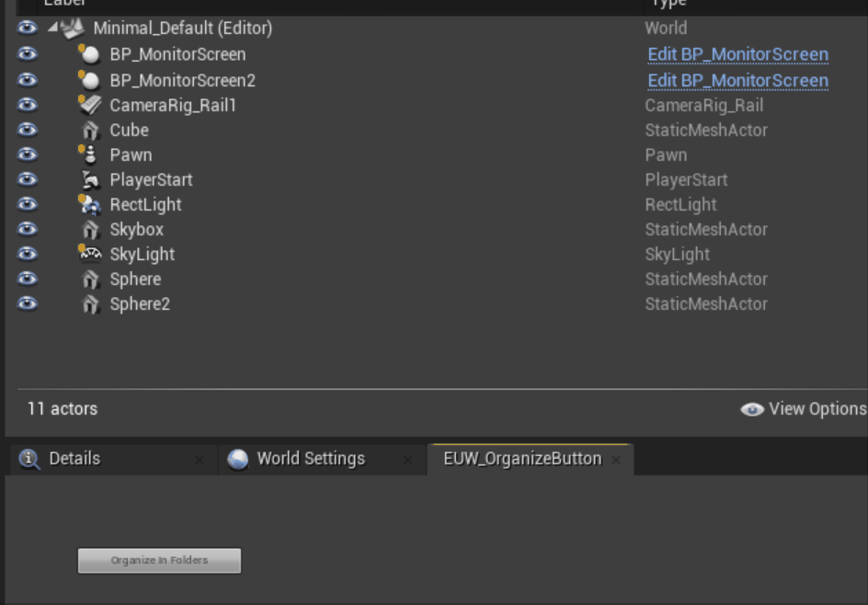Click the BP_MonitorScreen blueprint actor icon
This screenshot has width=868, height=605.
[89, 54]
